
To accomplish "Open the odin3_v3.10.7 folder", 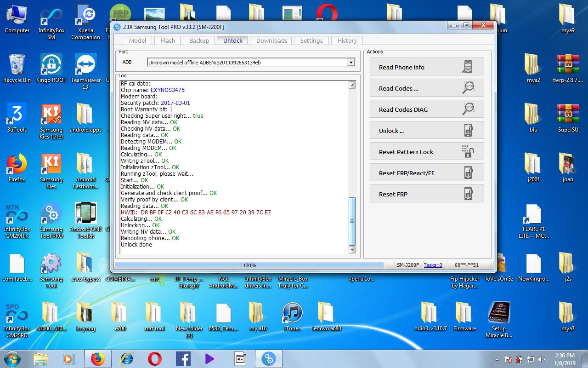I will pyautogui.click(x=430, y=316).
